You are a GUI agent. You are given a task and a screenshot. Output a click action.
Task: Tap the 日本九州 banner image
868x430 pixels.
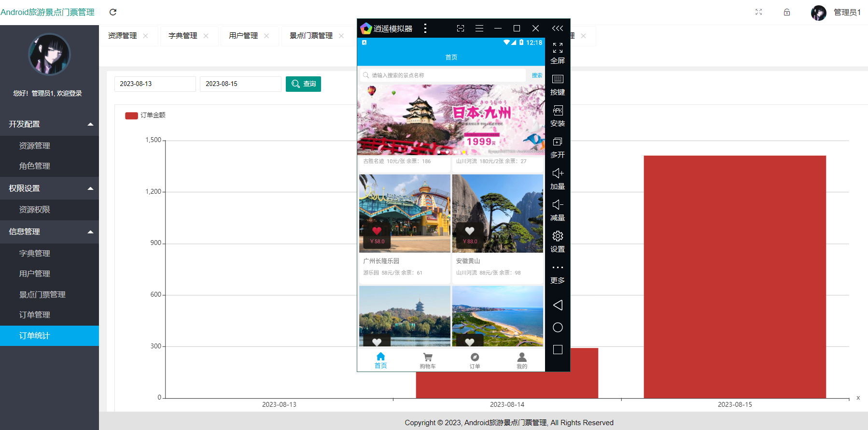pyautogui.click(x=451, y=120)
